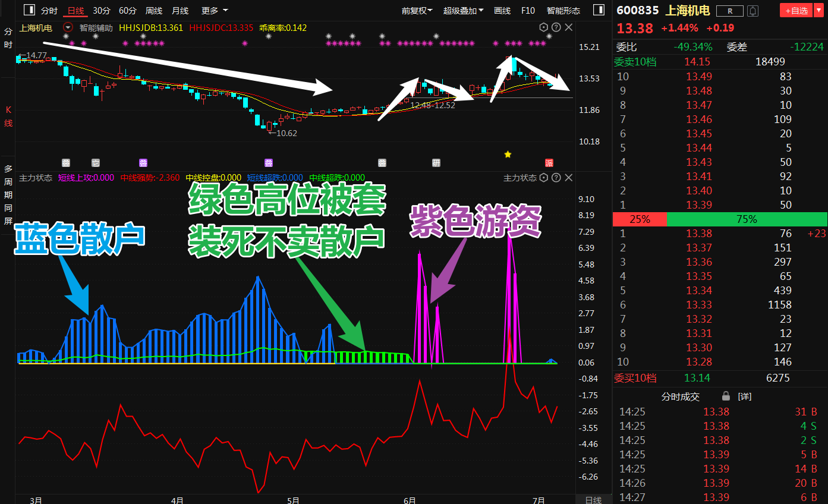Open settings hexagon icon of 主力状态 panel
Screen dimensions: 828x504
click(x=543, y=178)
